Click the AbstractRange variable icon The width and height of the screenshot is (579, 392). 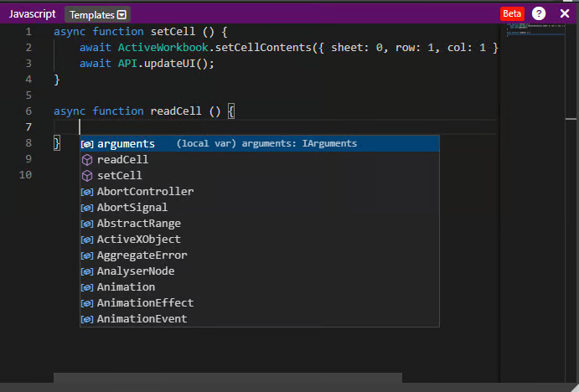tap(86, 224)
